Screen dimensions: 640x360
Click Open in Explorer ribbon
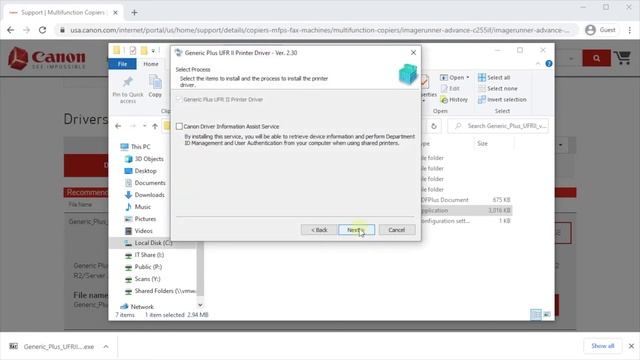pos(455,78)
